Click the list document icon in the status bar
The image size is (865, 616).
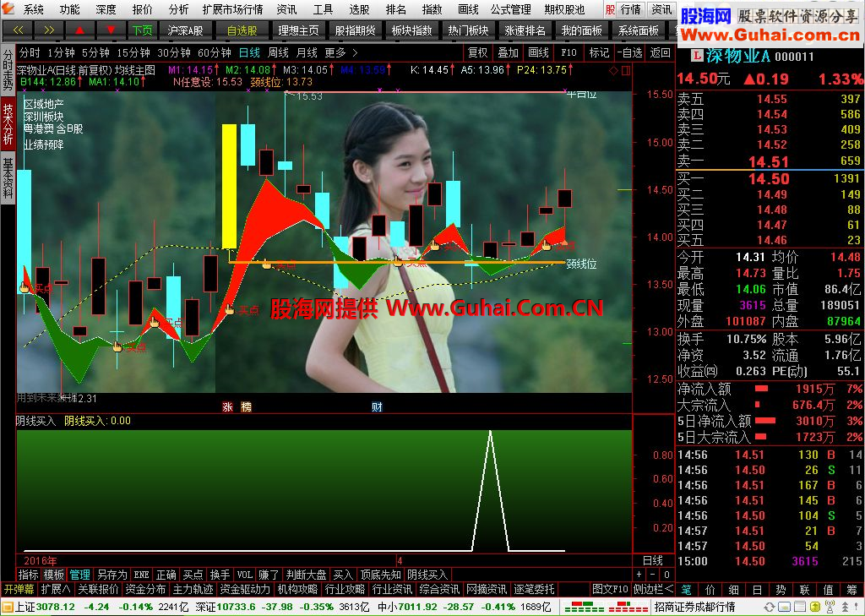[x=799, y=608]
